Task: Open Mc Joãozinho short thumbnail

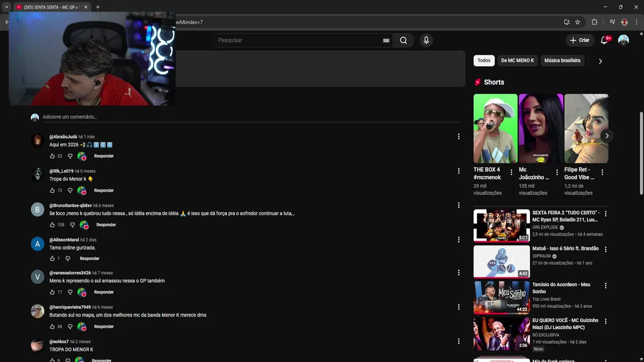Action: pos(541,128)
